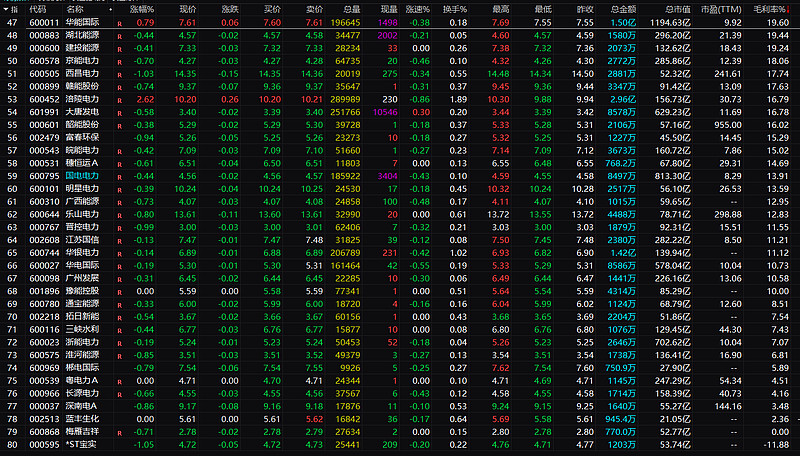The width and height of the screenshot is (800, 456).
Task: Select stock code 000601
Action: click(x=44, y=124)
